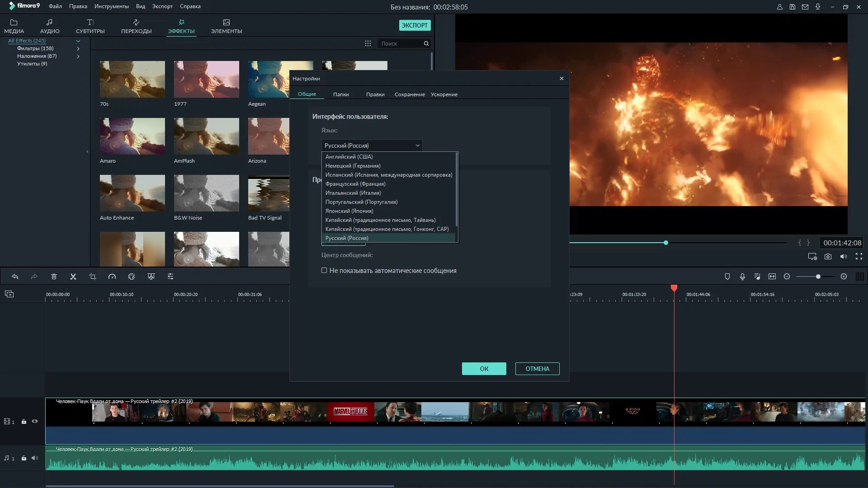
Task: Open the speed control icon
Action: [x=112, y=277]
